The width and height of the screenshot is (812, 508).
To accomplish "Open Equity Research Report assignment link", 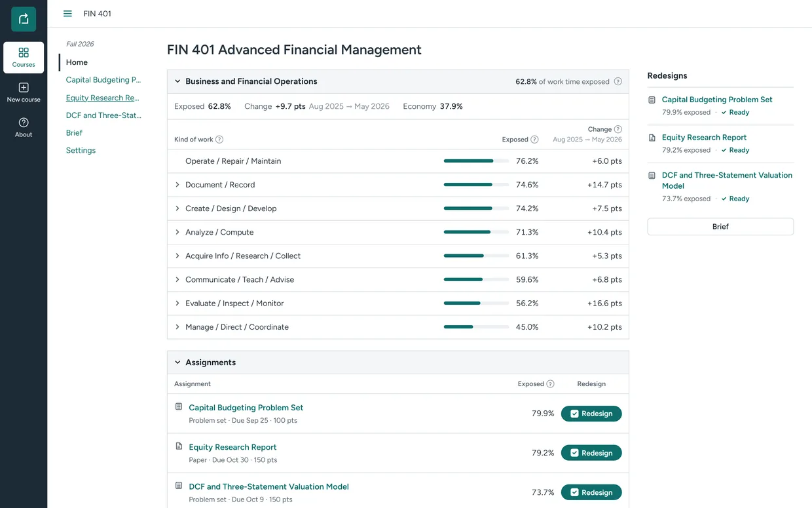I will 232,447.
